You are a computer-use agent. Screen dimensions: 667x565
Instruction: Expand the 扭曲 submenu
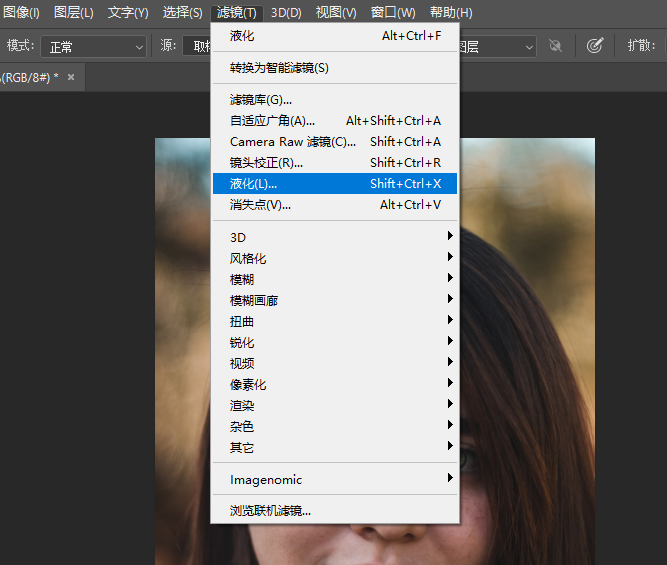pyautogui.click(x=335, y=321)
